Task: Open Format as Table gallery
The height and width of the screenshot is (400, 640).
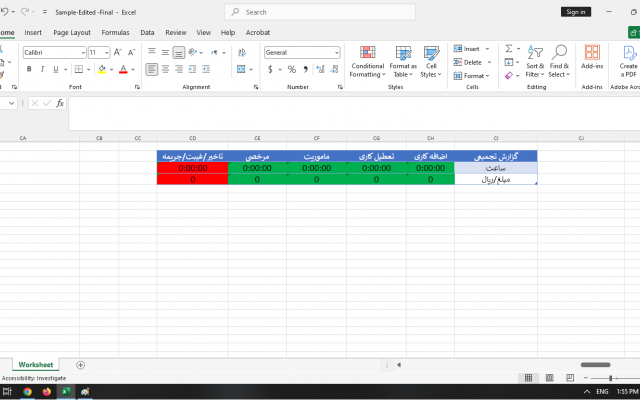Action: tap(403, 53)
